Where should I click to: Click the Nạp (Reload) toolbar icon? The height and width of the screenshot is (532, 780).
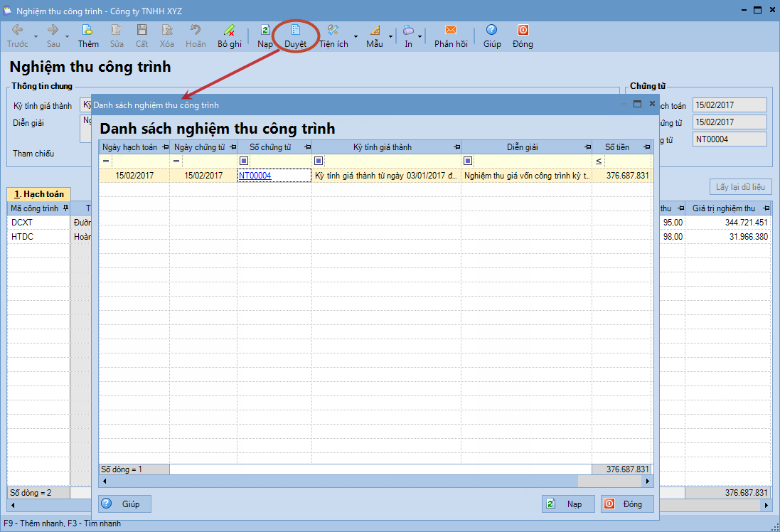tap(265, 31)
